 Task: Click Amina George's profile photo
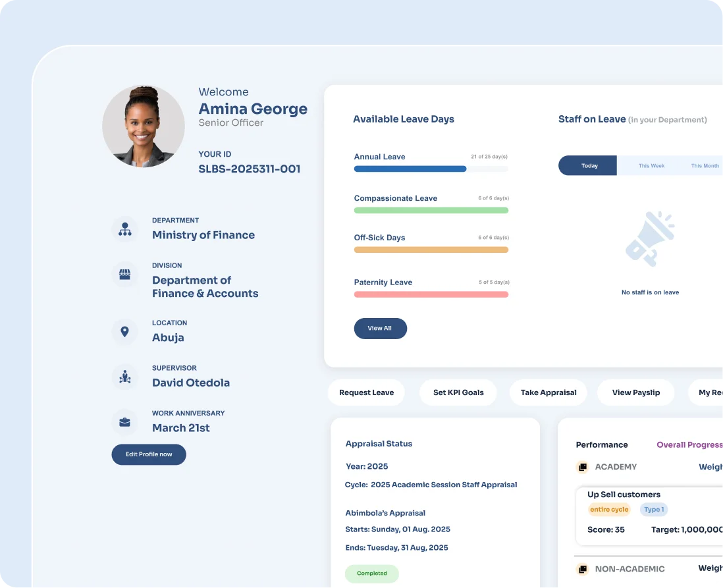pyautogui.click(x=143, y=126)
